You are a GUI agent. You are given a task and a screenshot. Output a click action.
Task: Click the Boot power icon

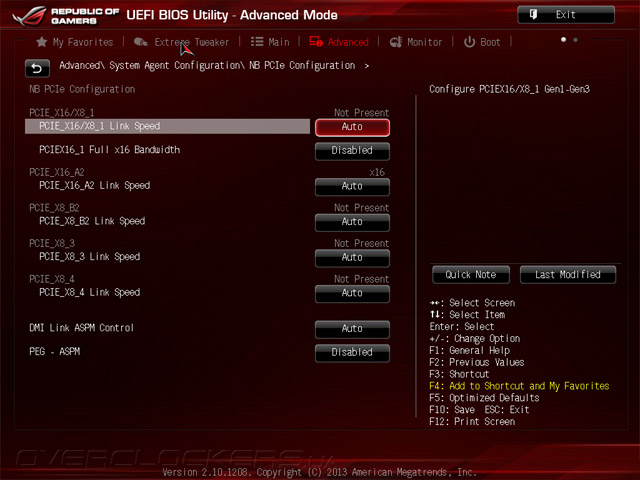469,42
